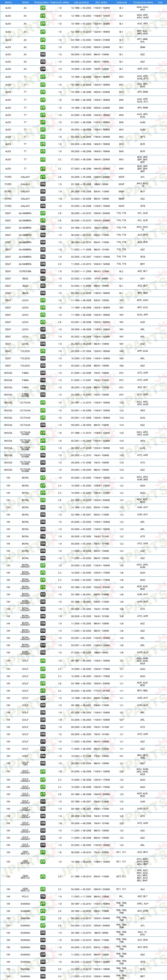Click the BPX, BUK engine code cell
167x980 pixels.
point(143,293)
